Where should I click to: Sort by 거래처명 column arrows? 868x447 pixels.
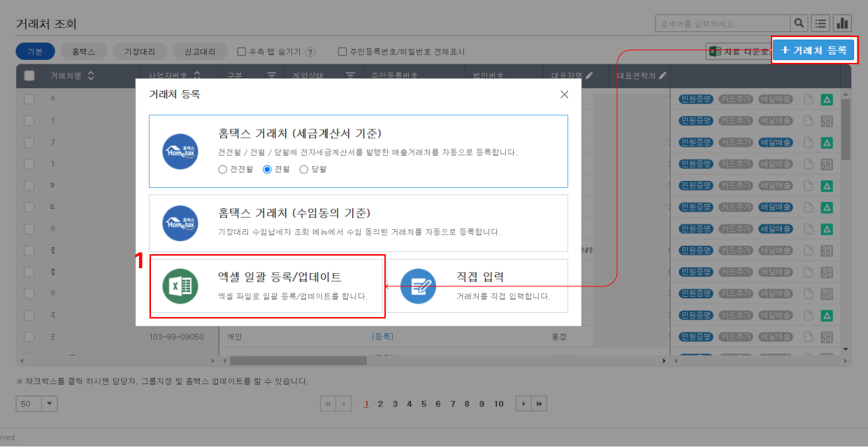[x=91, y=75]
